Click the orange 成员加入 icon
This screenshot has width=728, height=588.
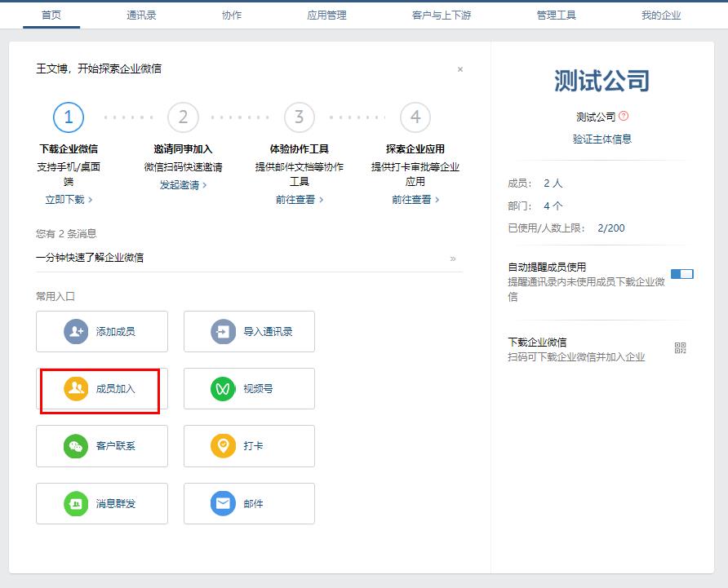(x=76, y=388)
